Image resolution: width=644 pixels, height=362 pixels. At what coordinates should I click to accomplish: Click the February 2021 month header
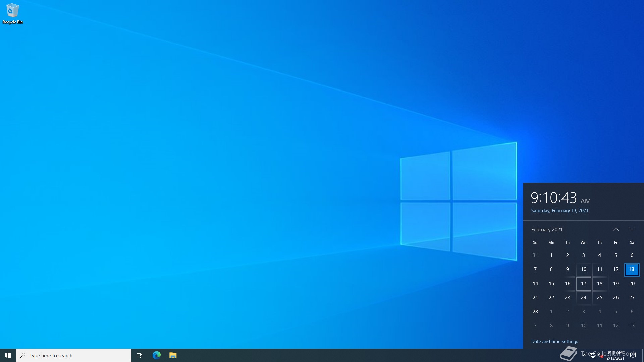point(547,230)
